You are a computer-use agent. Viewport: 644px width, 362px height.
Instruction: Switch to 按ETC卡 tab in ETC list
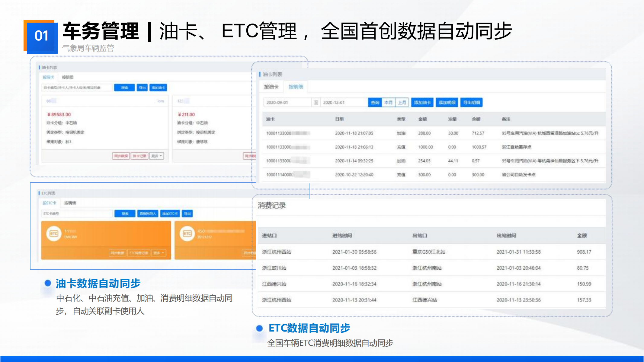[x=49, y=203]
